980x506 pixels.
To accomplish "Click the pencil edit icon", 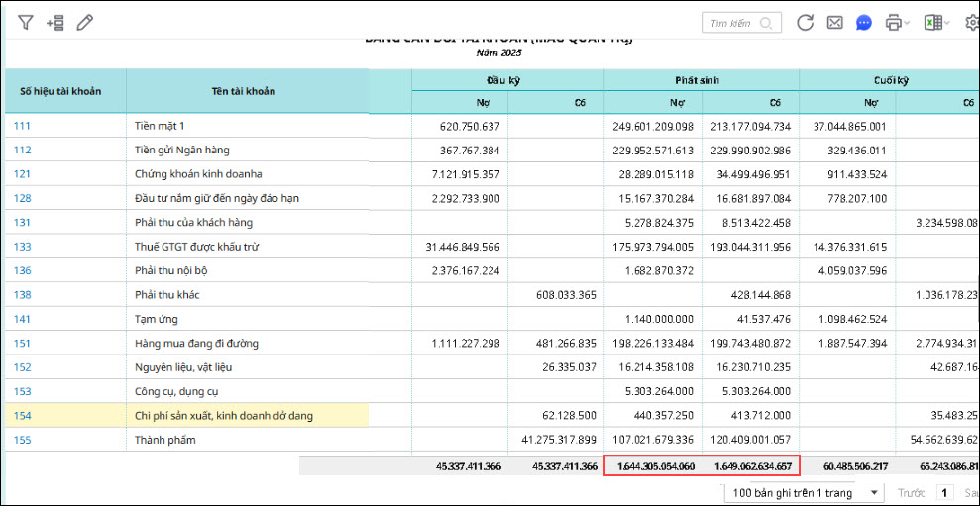I will 85,22.
